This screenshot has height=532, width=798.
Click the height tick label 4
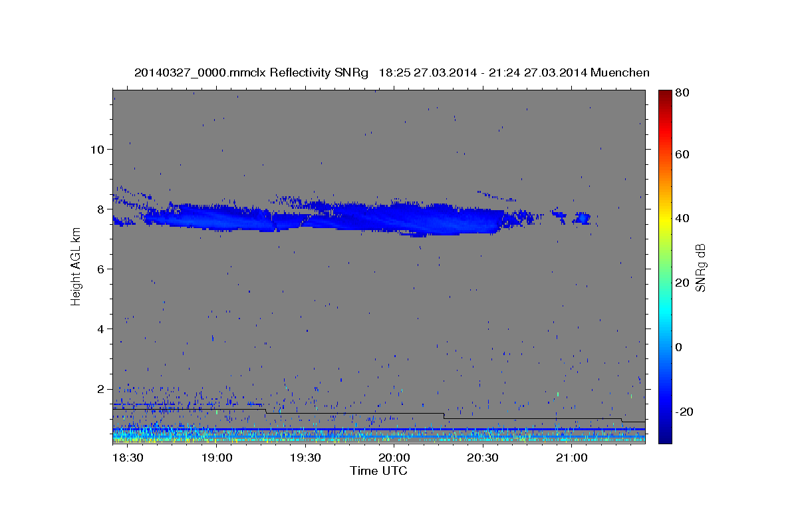coord(101,329)
